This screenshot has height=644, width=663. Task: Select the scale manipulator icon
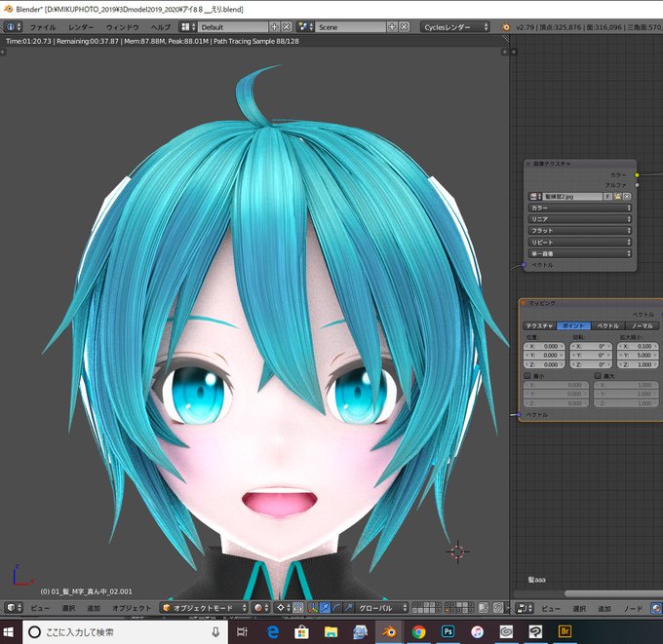347,608
